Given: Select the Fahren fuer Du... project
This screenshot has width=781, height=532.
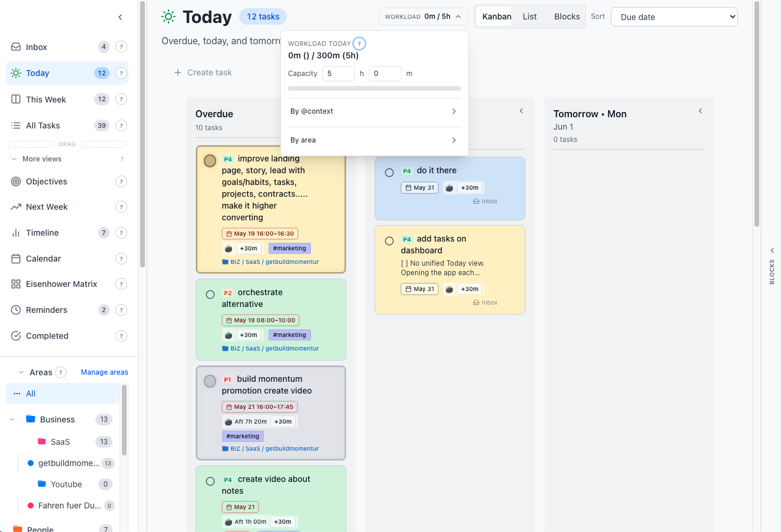Looking at the screenshot, I should coord(70,505).
